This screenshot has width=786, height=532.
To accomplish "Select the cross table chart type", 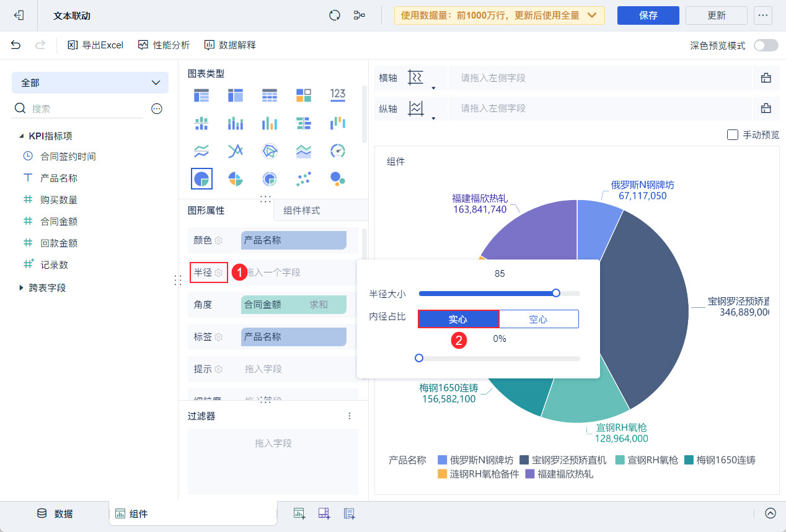I will 236,95.
